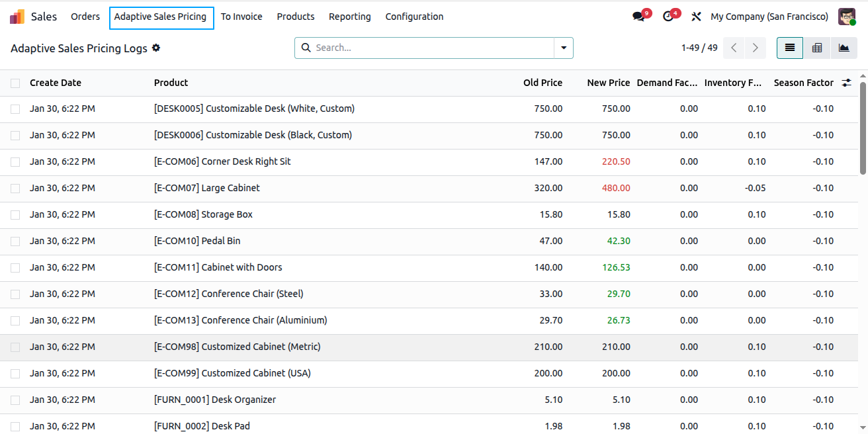This screenshot has height=434, width=868.
Task: Select the DESK0005 Customizable Desk row checkbox
Action: point(15,109)
